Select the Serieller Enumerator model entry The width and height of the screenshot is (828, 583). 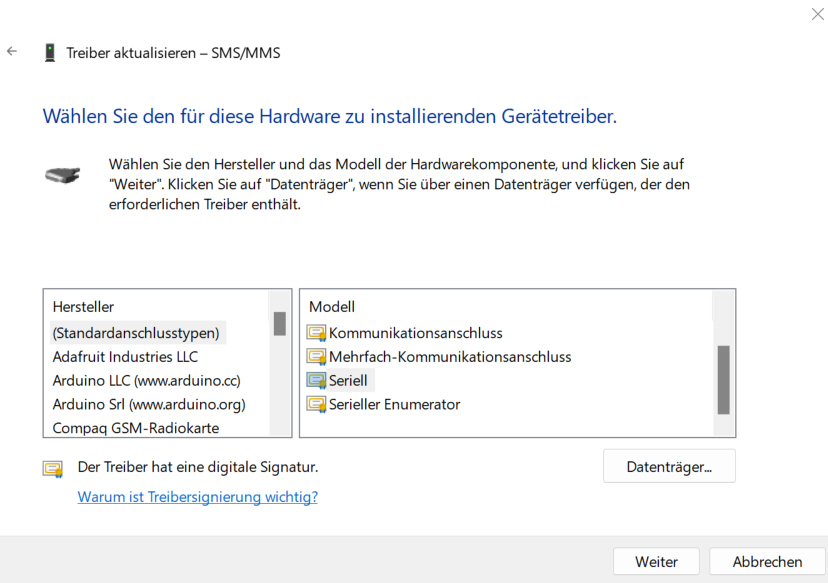[x=394, y=405]
